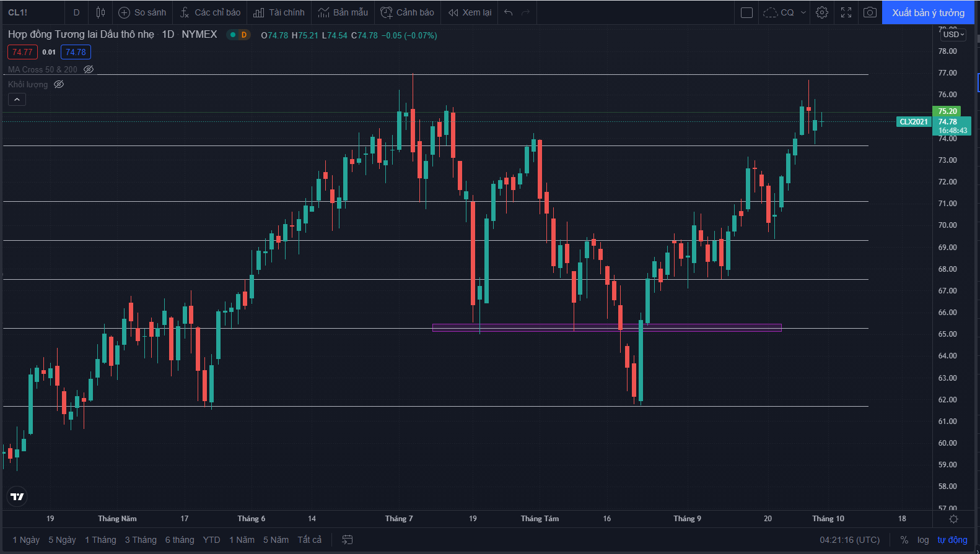The width and height of the screenshot is (980, 554).
Task: Show the MA Cross 50 & 200 indicator
Action: [x=89, y=69]
